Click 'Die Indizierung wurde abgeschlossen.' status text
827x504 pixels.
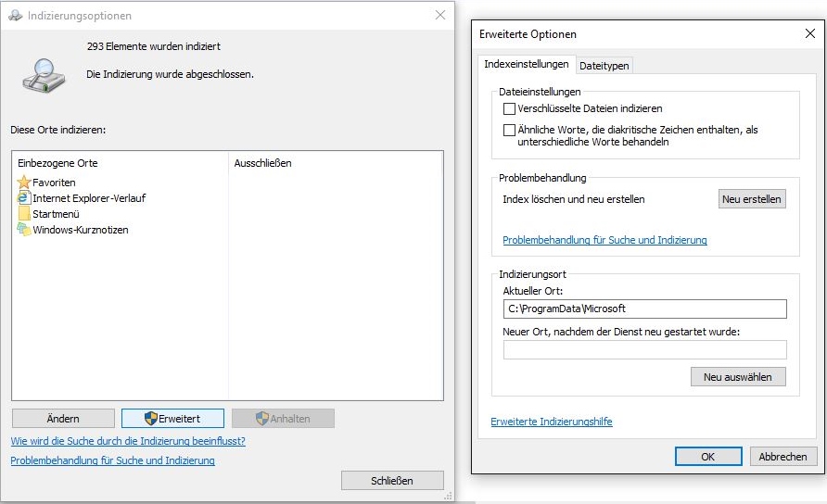170,74
